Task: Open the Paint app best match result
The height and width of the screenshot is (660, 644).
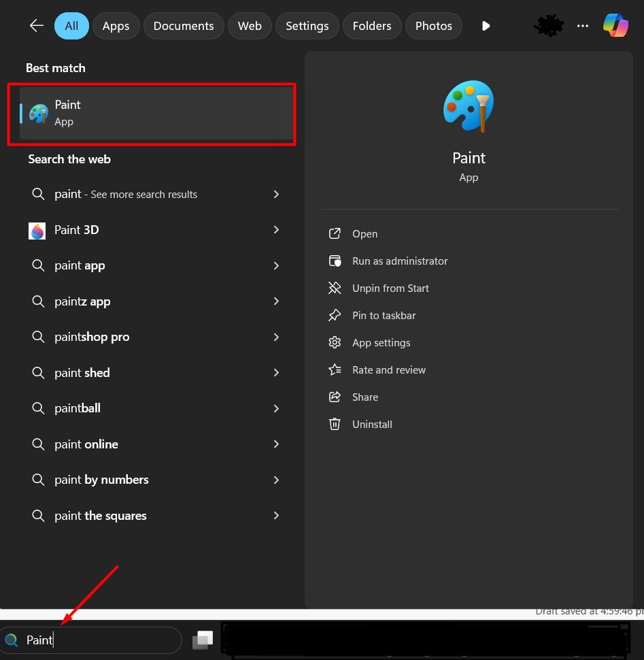Action: [156, 113]
